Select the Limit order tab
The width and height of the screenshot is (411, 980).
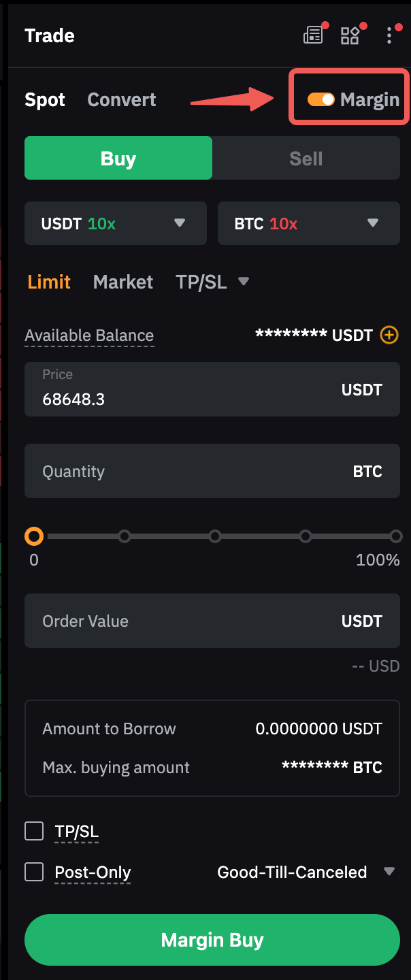click(49, 282)
